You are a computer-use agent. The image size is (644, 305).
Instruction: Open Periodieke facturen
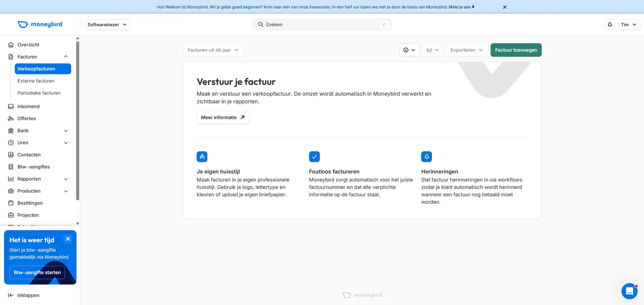point(39,93)
